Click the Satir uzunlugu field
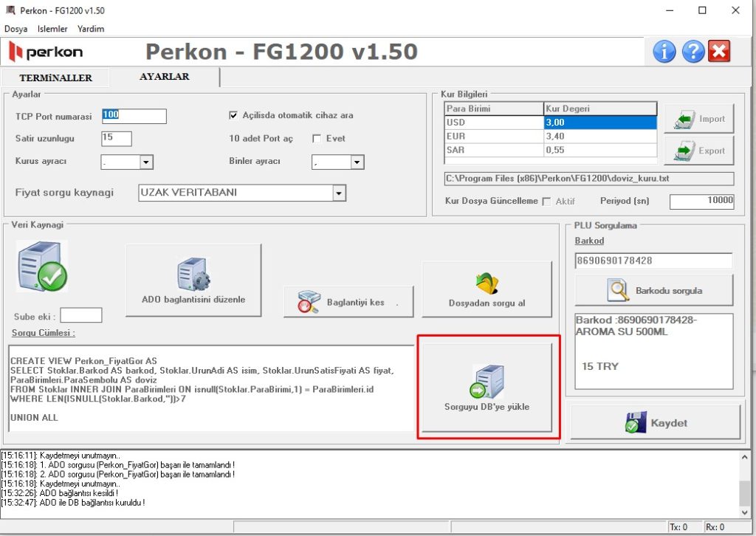This screenshot has width=756, height=536. coord(117,138)
